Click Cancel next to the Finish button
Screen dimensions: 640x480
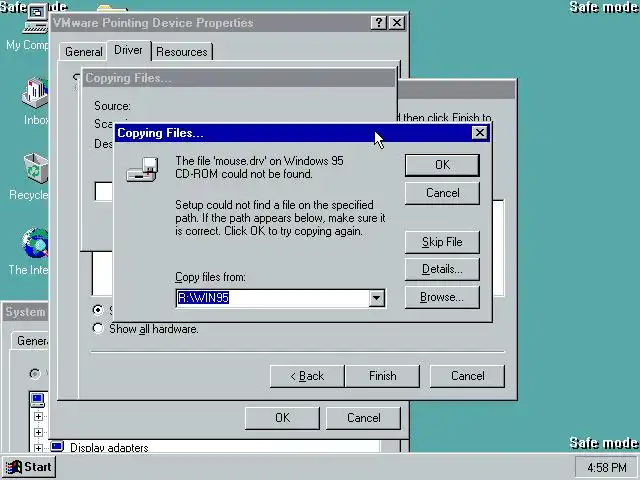pos(467,376)
